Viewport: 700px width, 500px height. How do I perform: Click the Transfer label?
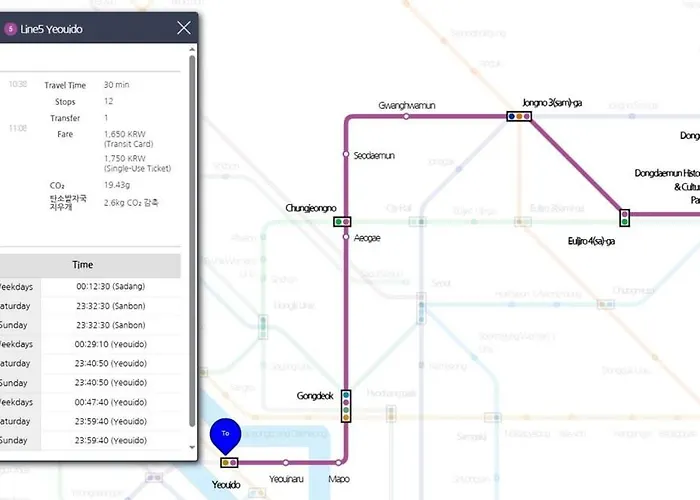pos(65,118)
